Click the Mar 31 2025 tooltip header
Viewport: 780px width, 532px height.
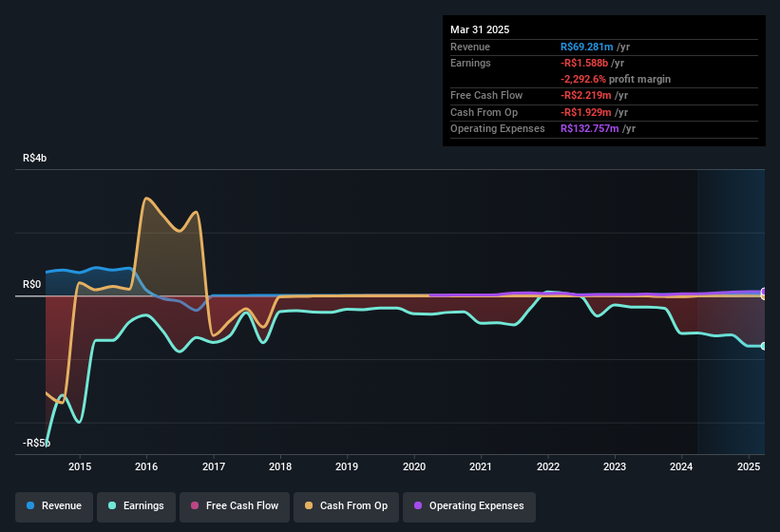coord(480,29)
